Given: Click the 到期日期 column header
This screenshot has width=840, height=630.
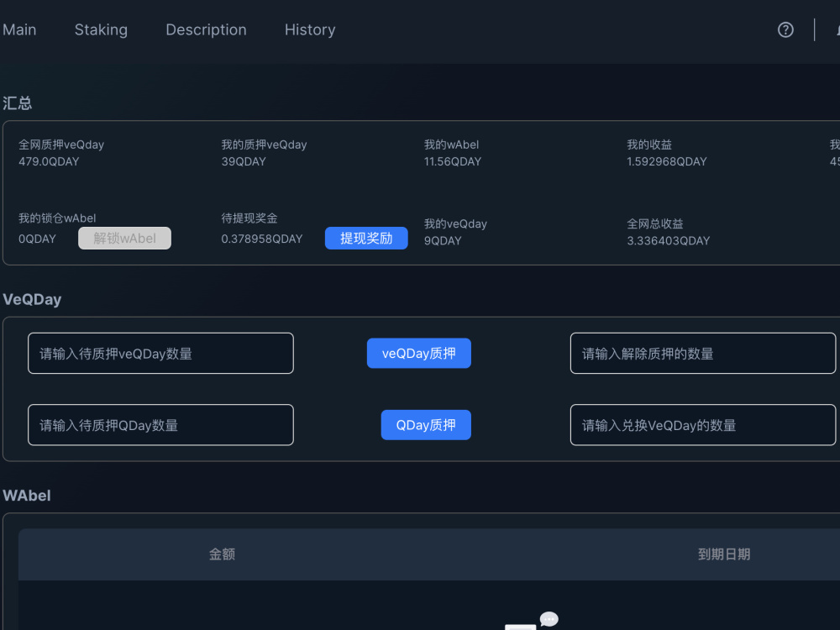Looking at the screenshot, I should (724, 554).
